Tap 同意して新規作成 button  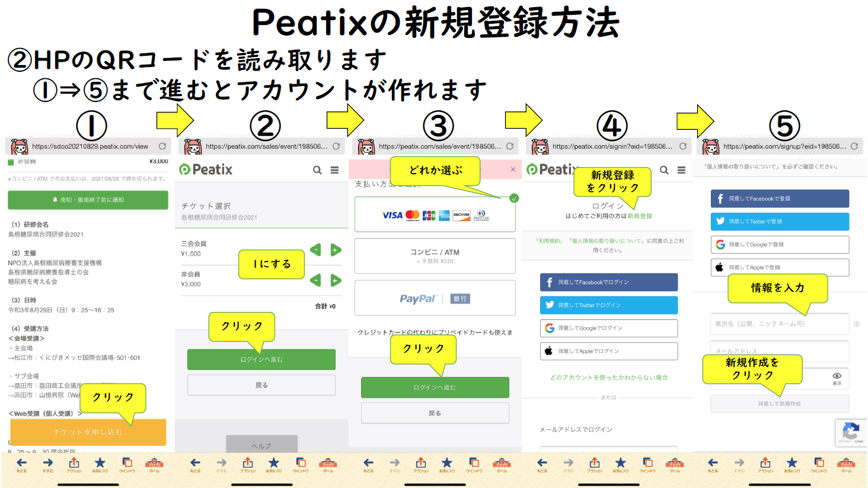(780, 404)
